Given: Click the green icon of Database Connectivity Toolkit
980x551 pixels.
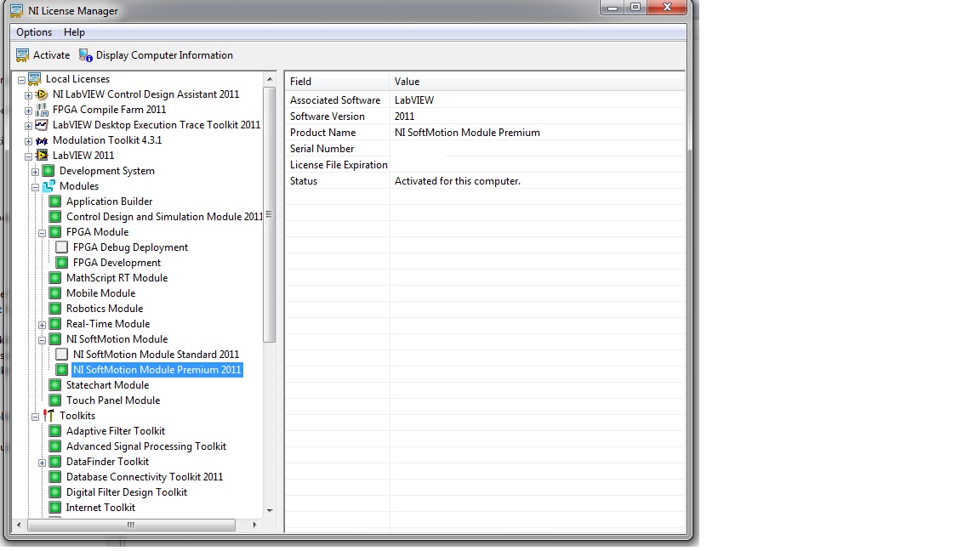Looking at the screenshot, I should click(x=55, y=477).
